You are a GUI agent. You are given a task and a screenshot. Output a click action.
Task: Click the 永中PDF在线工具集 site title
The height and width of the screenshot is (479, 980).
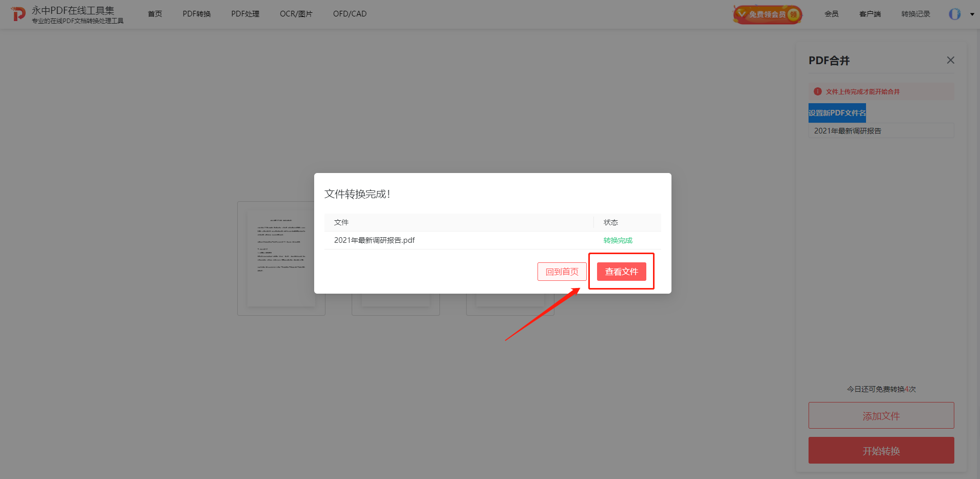click(73, 10)
